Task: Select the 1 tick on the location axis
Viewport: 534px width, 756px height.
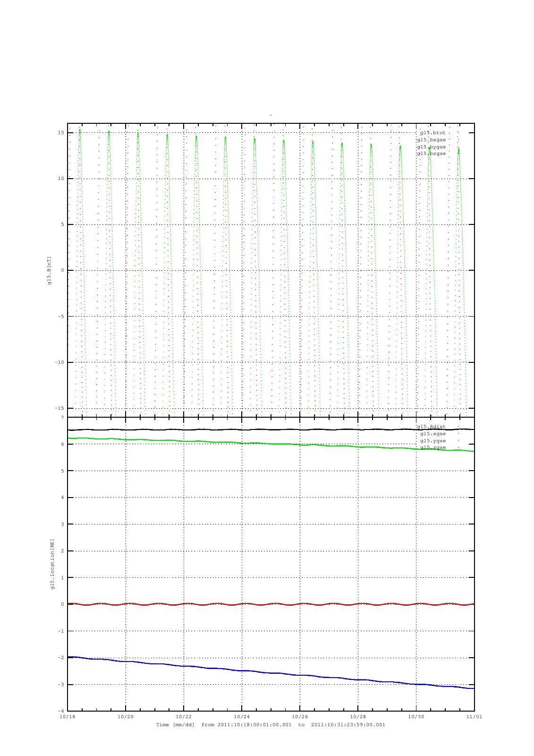Action: [62, 578]
